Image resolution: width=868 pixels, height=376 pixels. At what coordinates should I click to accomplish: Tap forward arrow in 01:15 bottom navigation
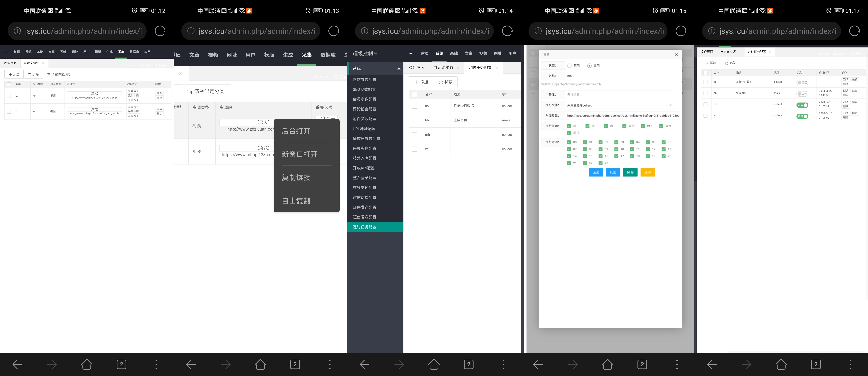pyautogui.click(x=573, y=364)
